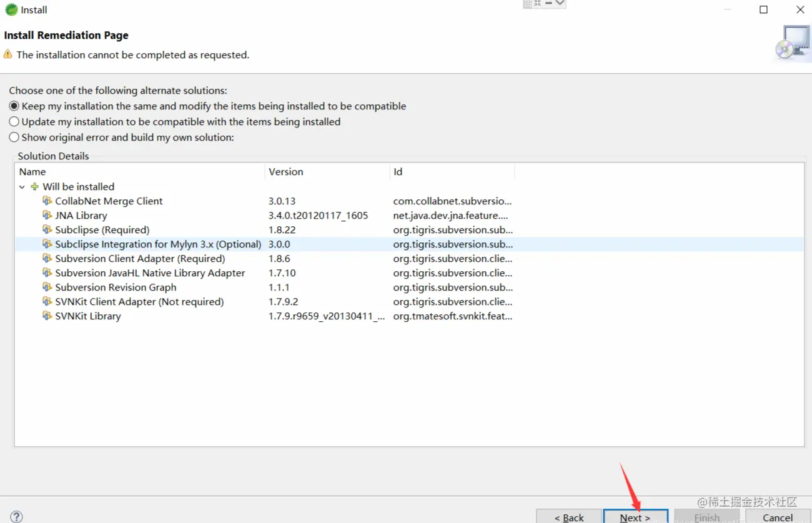Click version 3.4.0.t20120117_1605 cell
Viewport: 812px width, 523px height.
318,216
